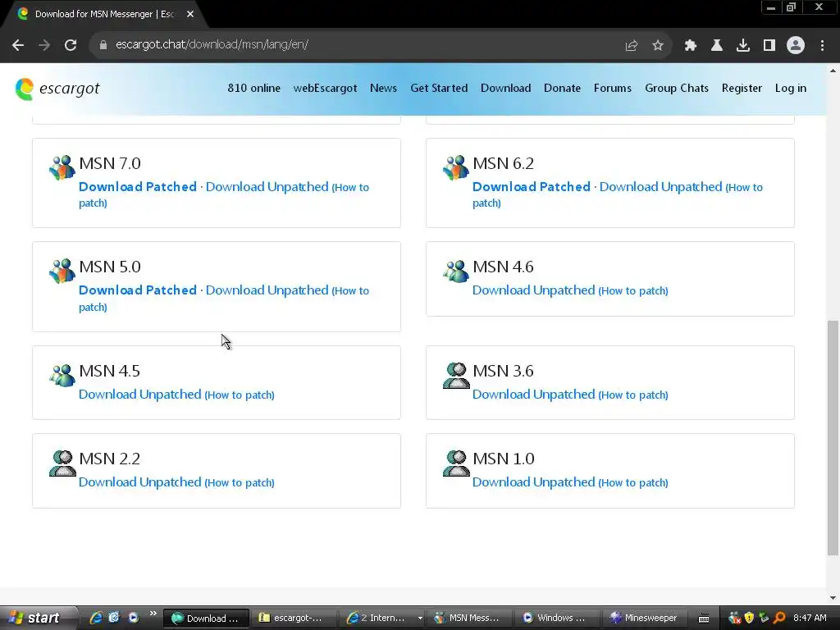Screen dimensions: 840x630
Task: Click the MSN 7.0 buddy icon
Action: [62, 167]
